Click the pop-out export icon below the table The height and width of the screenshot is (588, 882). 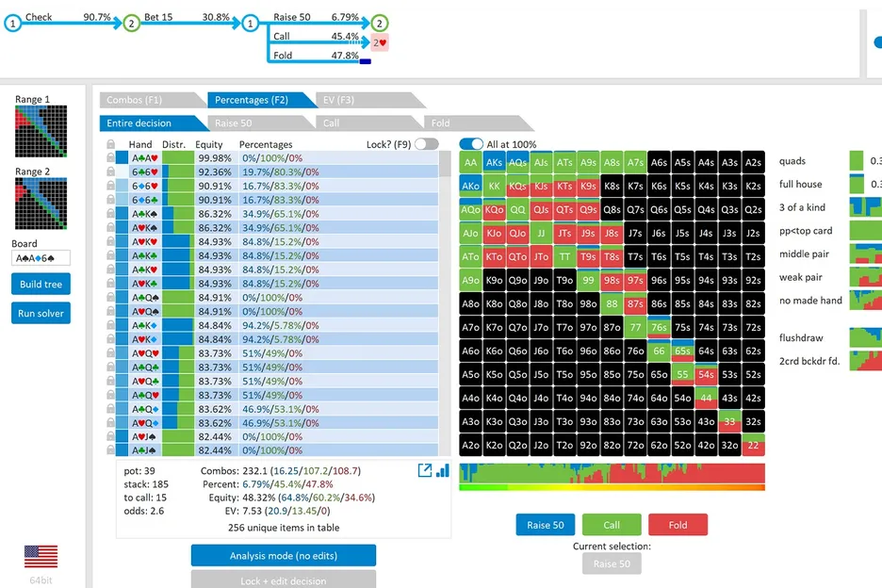(x=424, y=470)
